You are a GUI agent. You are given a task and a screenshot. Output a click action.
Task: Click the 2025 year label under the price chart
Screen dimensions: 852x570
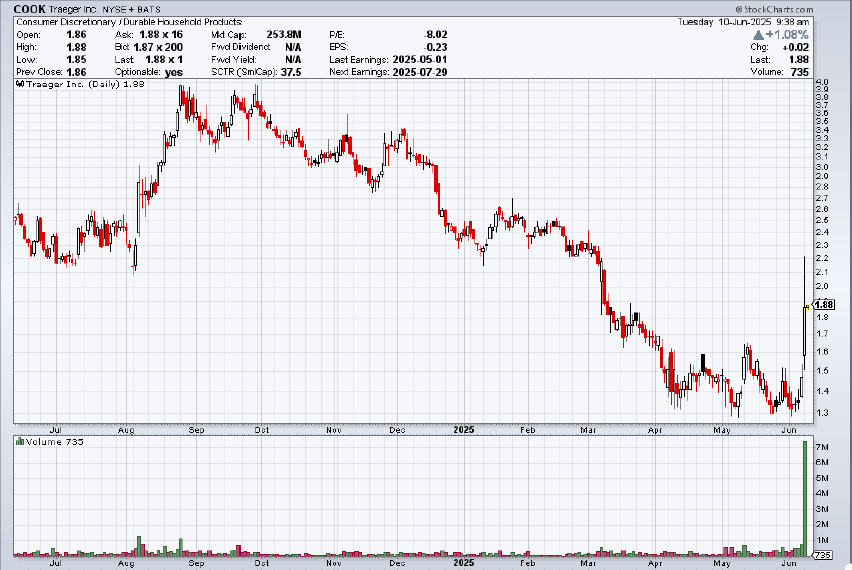(463, 430)
